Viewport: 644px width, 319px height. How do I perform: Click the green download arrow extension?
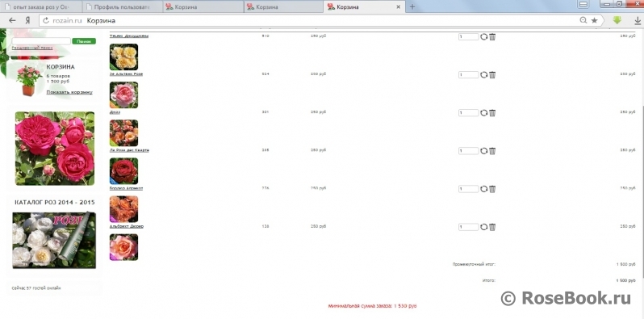617,20
